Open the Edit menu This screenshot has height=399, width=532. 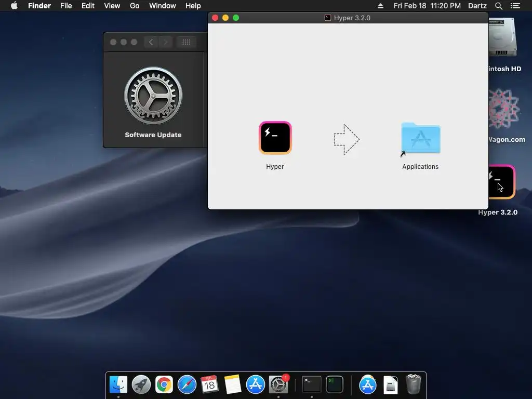[88, 6]
